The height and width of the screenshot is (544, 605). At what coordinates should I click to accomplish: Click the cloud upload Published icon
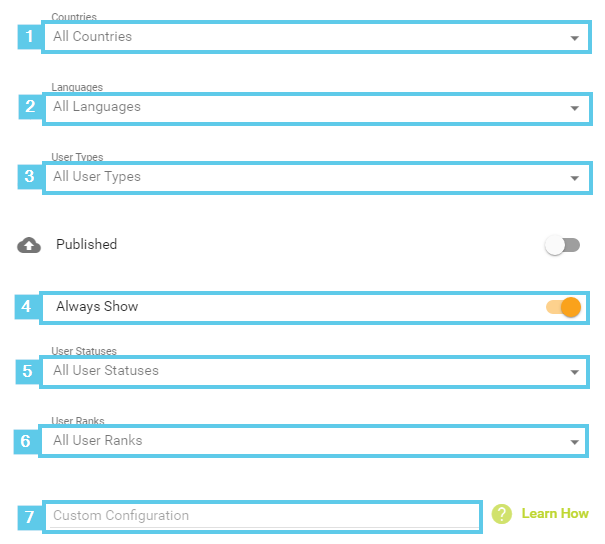(x=29, y=245)
